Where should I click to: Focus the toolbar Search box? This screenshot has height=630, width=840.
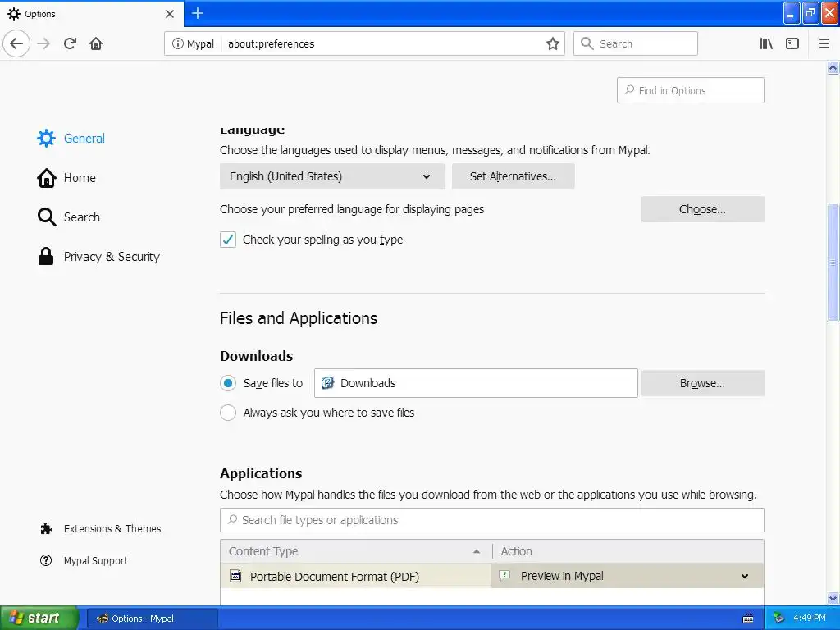click(x=636, y=43)
